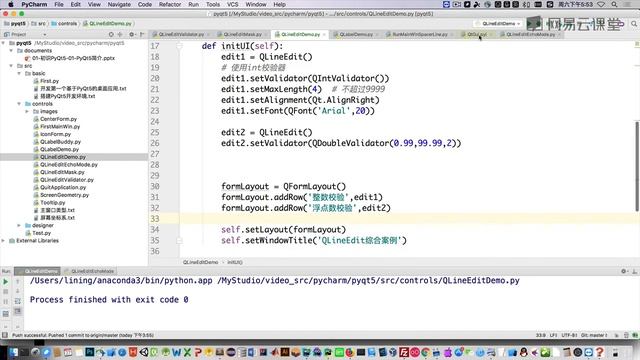Click the macOS Spotlight search icon
640x360 pixels.
point(614,4)
